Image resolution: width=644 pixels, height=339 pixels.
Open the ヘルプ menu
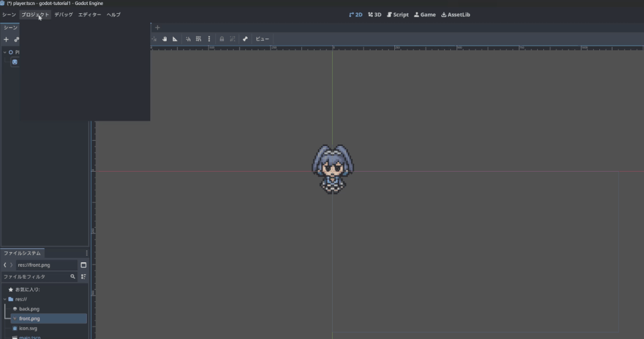(x=113, y=14)
